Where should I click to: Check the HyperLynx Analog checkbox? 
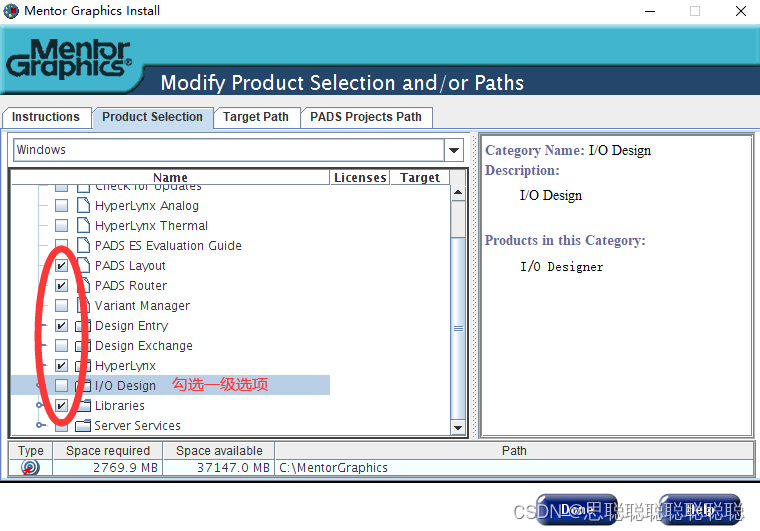point(62,205)
